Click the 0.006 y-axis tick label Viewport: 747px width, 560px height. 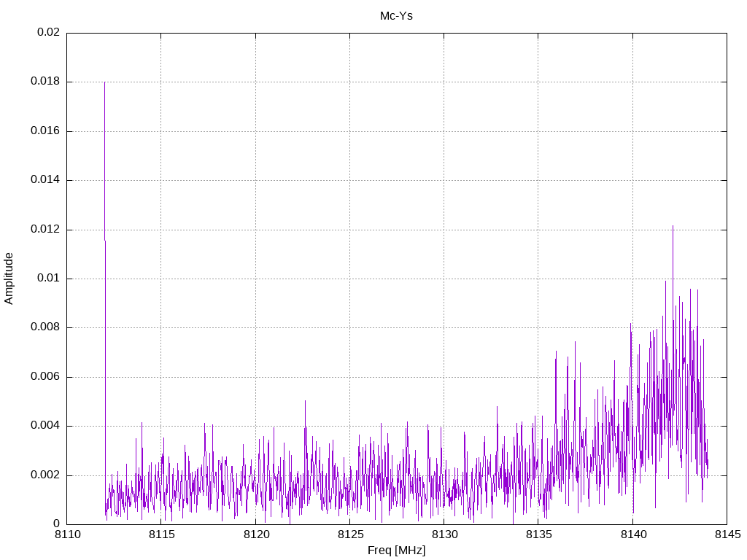(x=45, y=377)
